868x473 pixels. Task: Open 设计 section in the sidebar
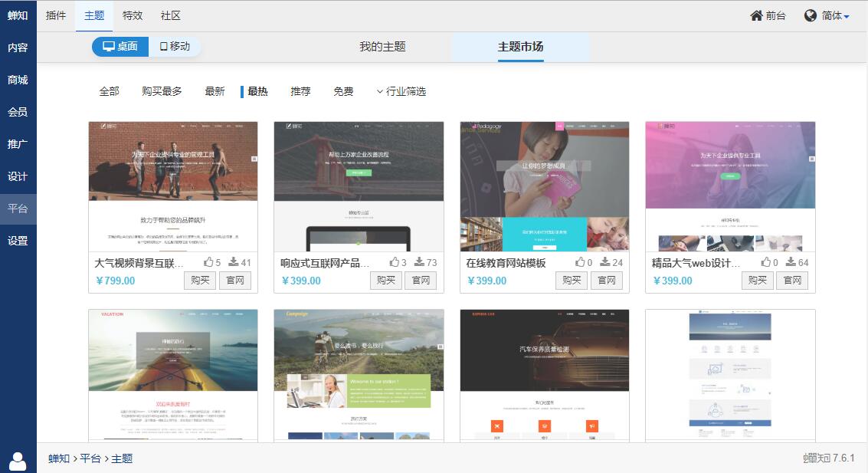point(18,176)
